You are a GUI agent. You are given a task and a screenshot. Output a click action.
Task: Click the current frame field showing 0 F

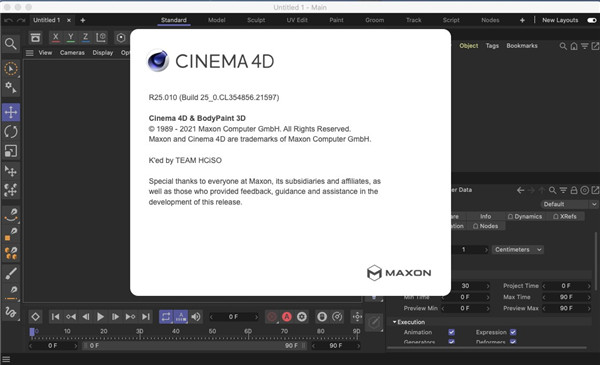tap(233, 317)
